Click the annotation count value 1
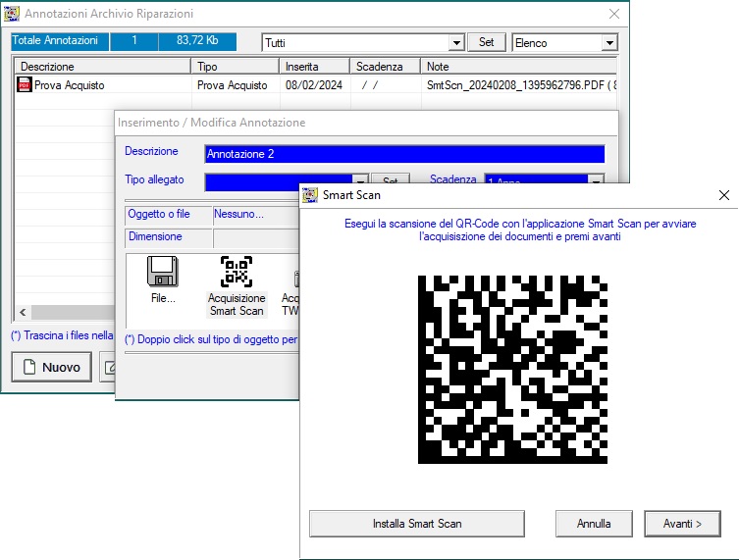Image resolution: width=739 pixels, height=560 pixels. click(134, 40)
